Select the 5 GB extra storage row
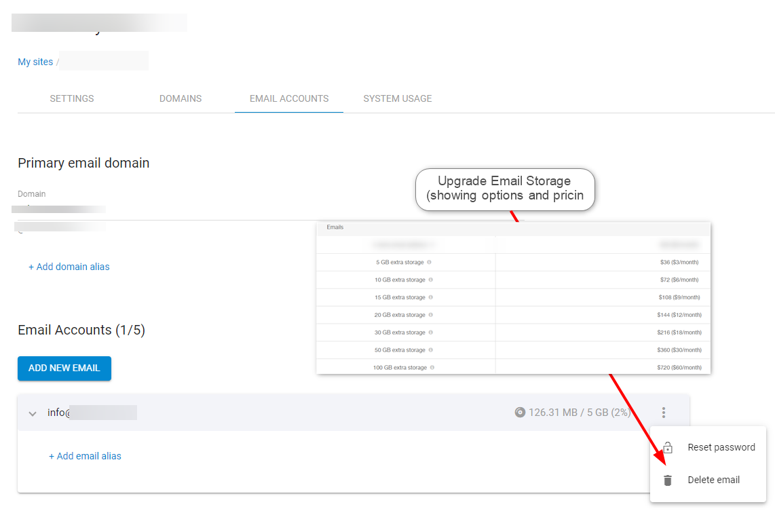The width and height of the screenshot is (775, 532). click(513, 262)
